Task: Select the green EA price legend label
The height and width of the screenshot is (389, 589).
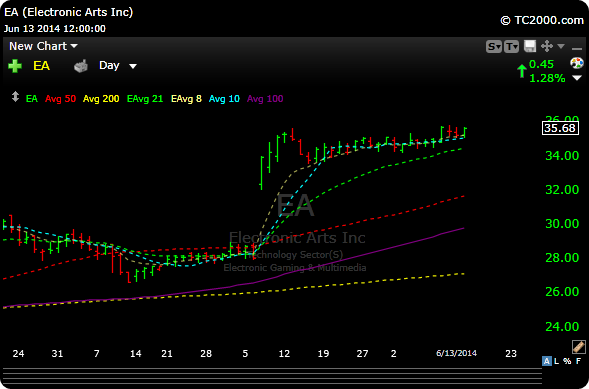Action: coord(32,99)
